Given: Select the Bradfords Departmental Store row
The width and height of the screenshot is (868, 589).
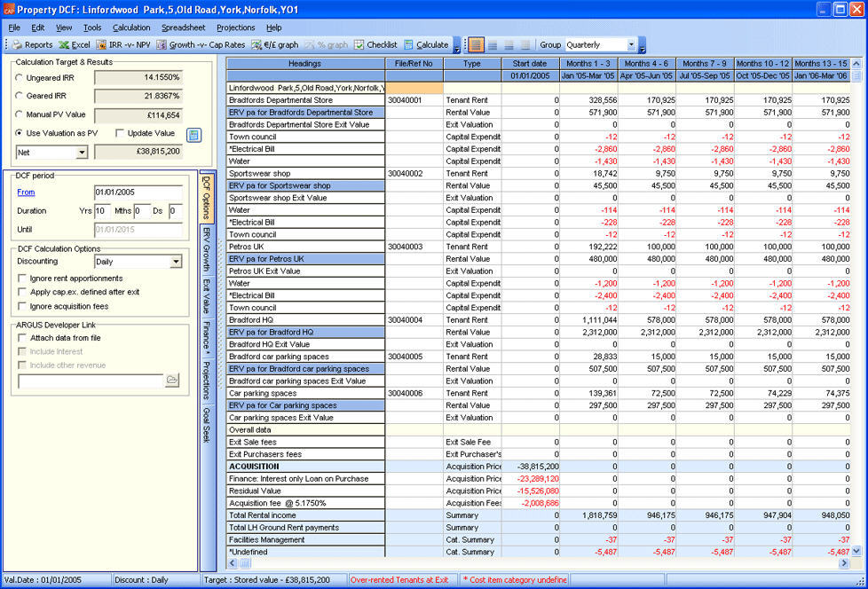Looking at the screenshot, I should pyautogui.click(x=305, y=100).
